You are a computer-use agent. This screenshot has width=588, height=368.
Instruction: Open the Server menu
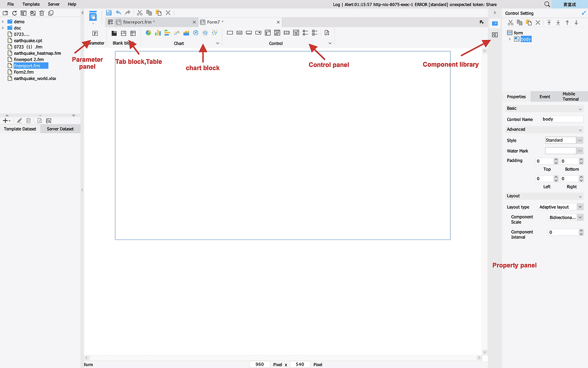(54, 4)
